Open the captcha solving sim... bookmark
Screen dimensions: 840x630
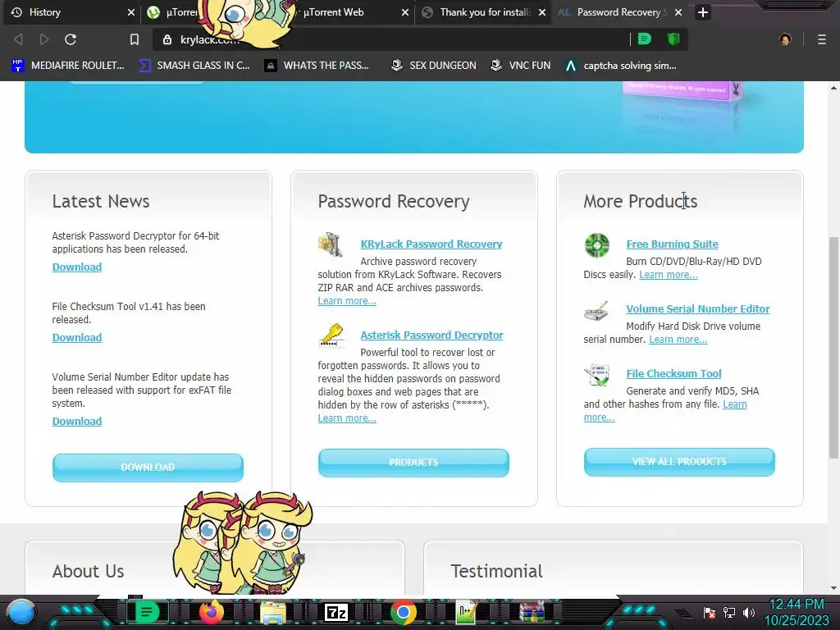point(622,66)
